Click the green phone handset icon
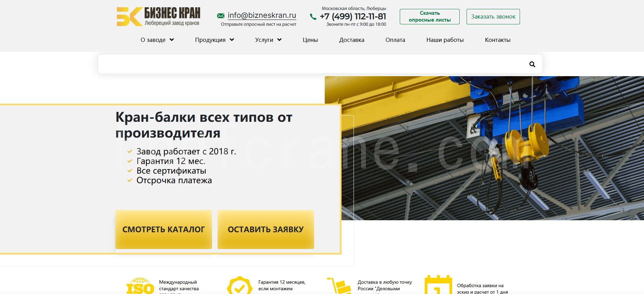The height and width of the screenshot is (294, 644). [313, 16]
